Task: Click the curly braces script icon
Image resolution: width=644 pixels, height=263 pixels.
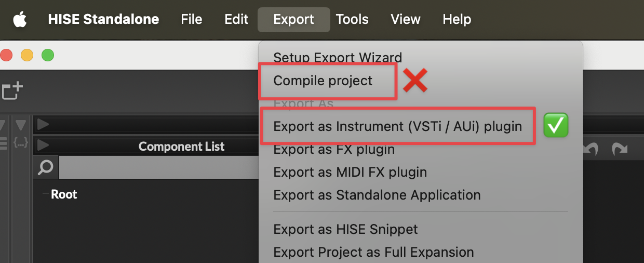Action: pos(20,142)
